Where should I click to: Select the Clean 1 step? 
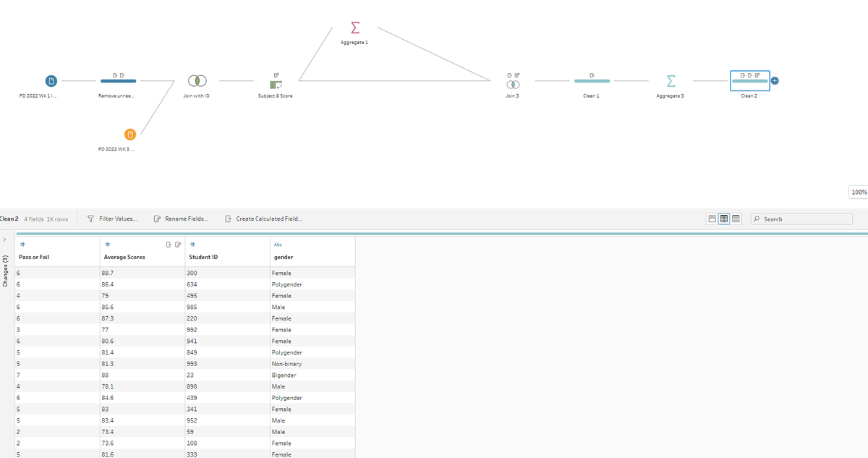pos(592,80)
